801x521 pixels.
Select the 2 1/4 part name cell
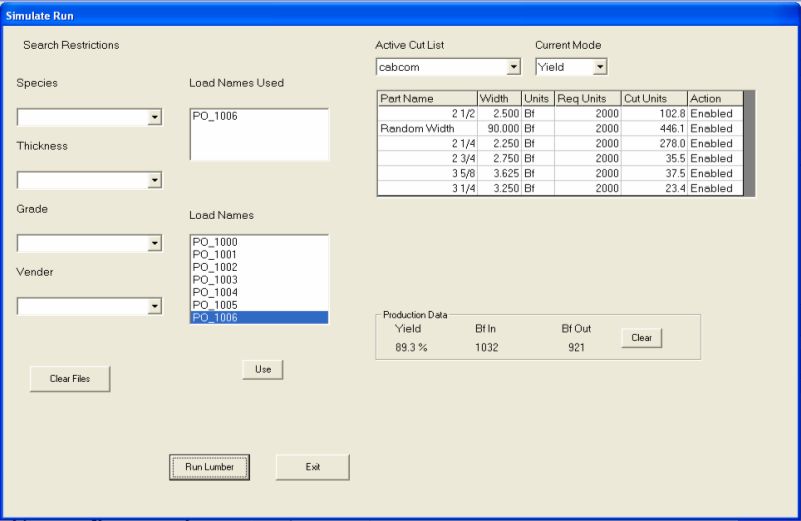[427, 144]
